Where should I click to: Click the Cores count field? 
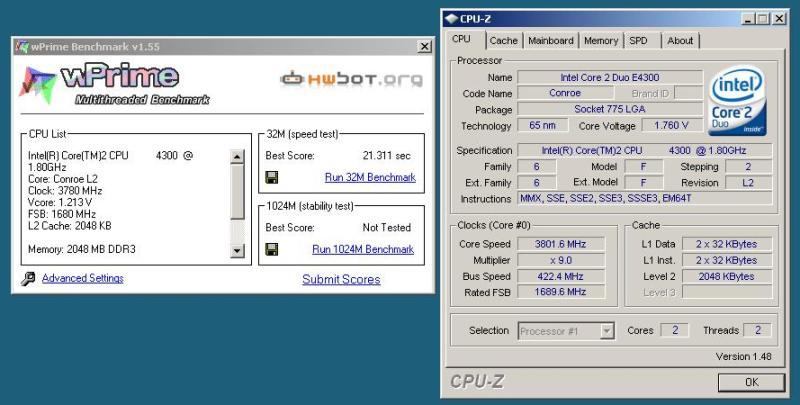(674, 331)
